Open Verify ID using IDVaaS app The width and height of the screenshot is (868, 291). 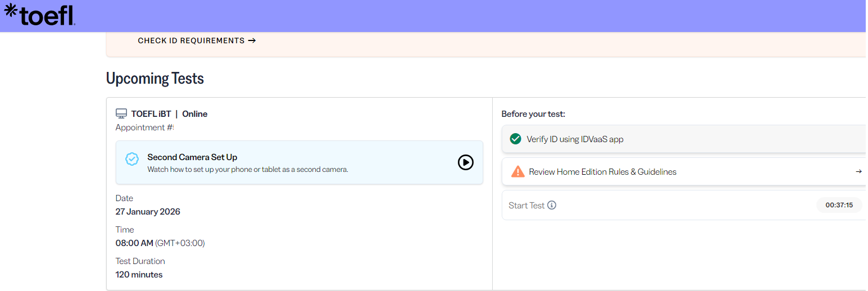(684, 139)
